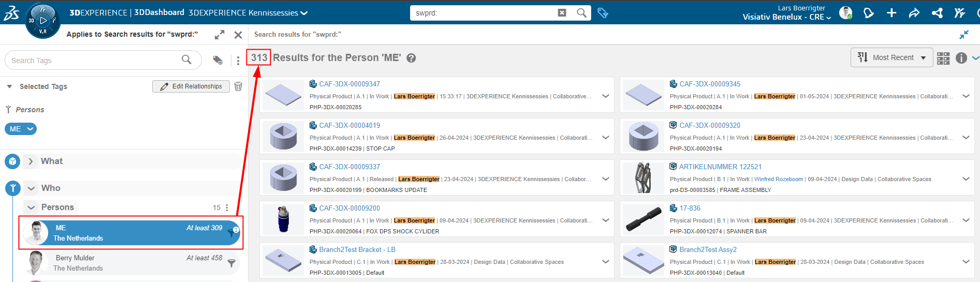The image size is (980, 282).
Task: Select Berry Mulder person tag
Action: 131,263
